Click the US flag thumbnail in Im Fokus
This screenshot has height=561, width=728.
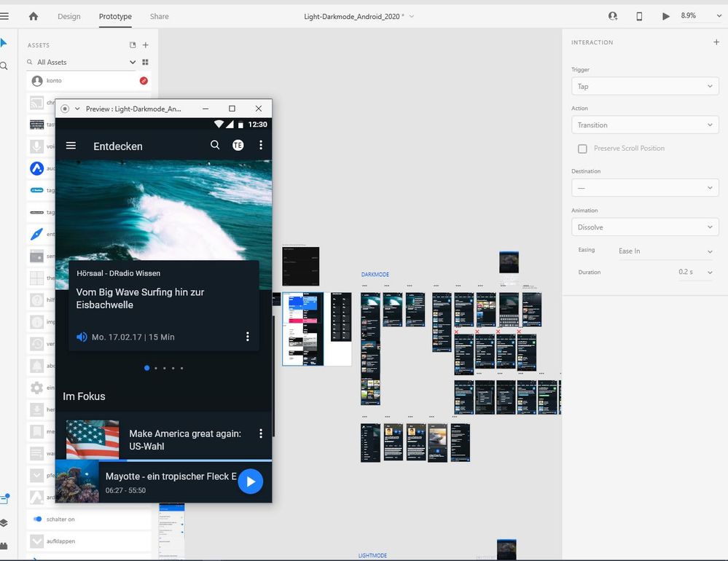click(x=93, y=439)
